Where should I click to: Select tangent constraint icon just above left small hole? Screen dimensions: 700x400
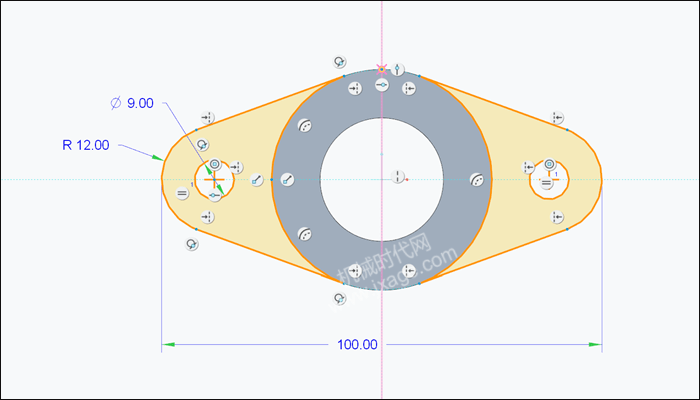[203, 145]
